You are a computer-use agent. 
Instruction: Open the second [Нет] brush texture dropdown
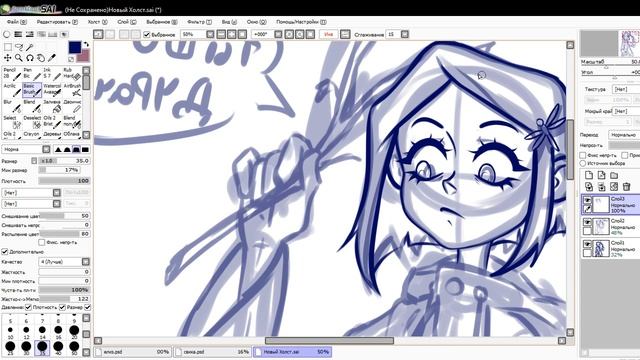[x=56, y=203]
